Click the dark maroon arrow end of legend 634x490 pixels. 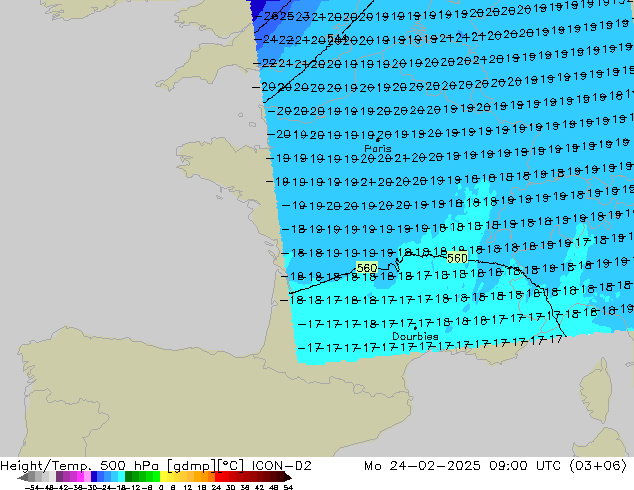(x=288, y=477)
